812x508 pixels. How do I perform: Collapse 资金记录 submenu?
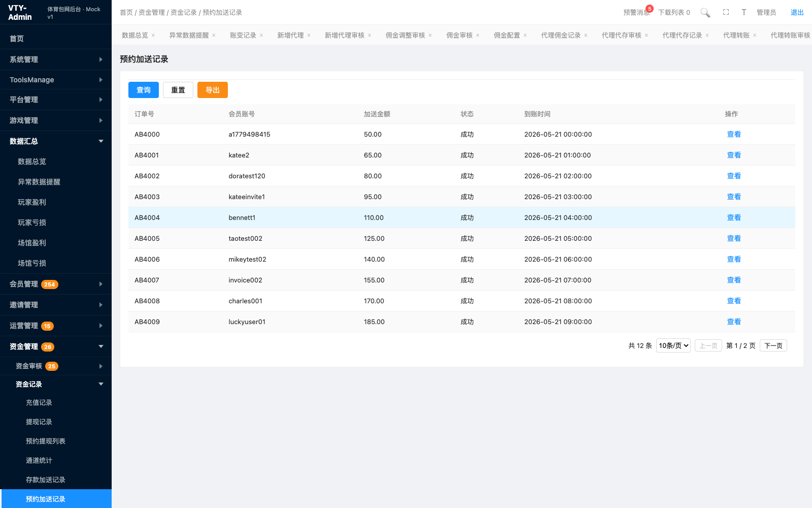click(56, 384)
